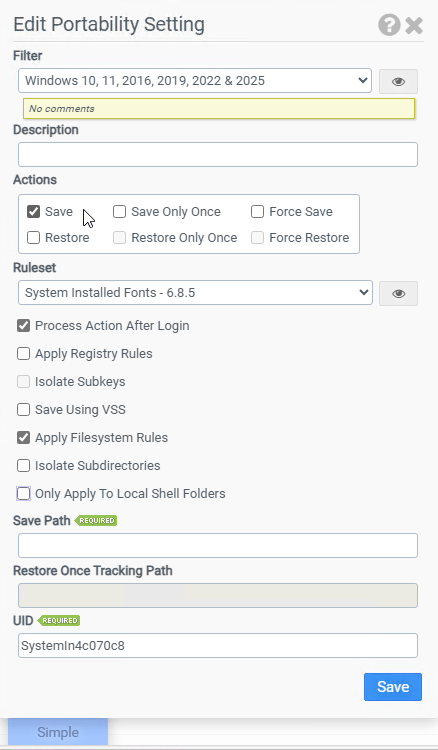View ruleset details with the eye icon
The height and width of the screenshot is (750, 438).
click(398, 293)
